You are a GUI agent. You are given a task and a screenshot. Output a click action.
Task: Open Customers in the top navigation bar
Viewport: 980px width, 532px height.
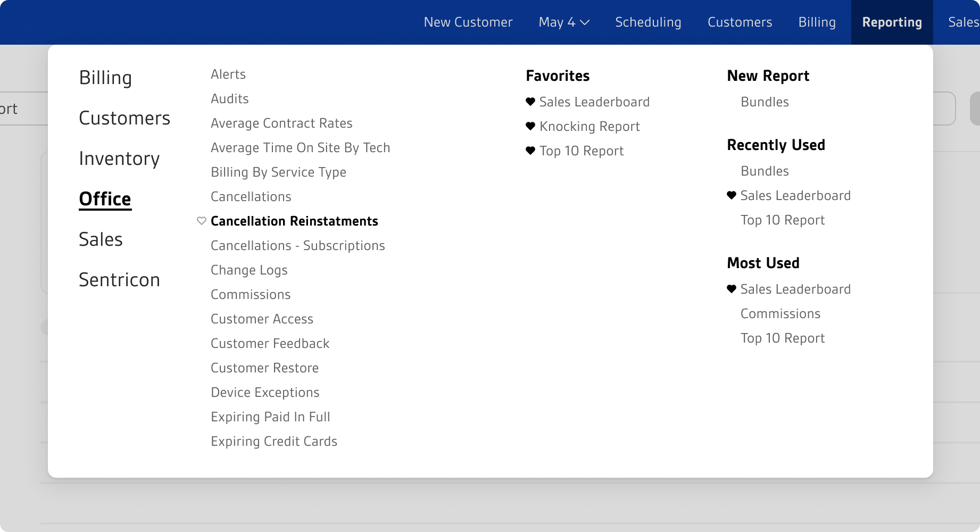point(740,22)
